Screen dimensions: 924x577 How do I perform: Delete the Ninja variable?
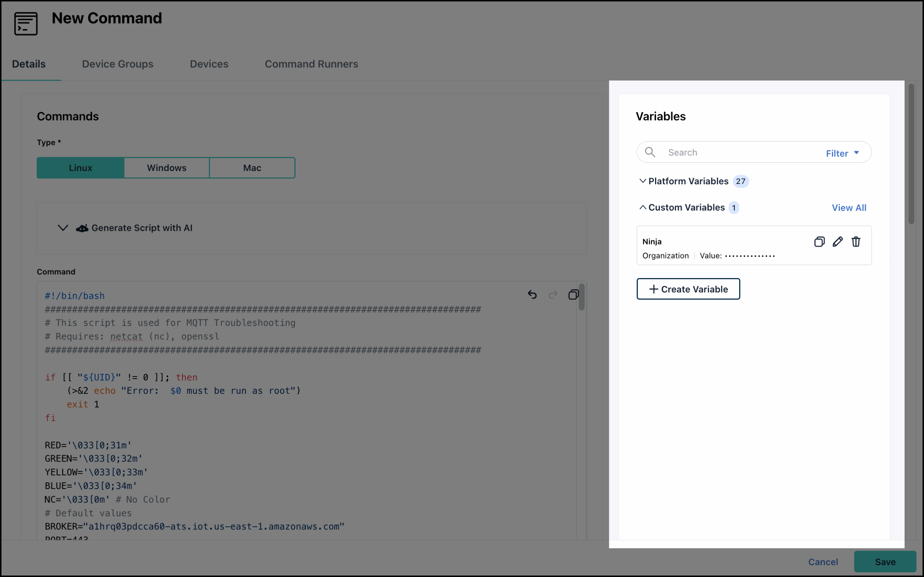[856, 242]
